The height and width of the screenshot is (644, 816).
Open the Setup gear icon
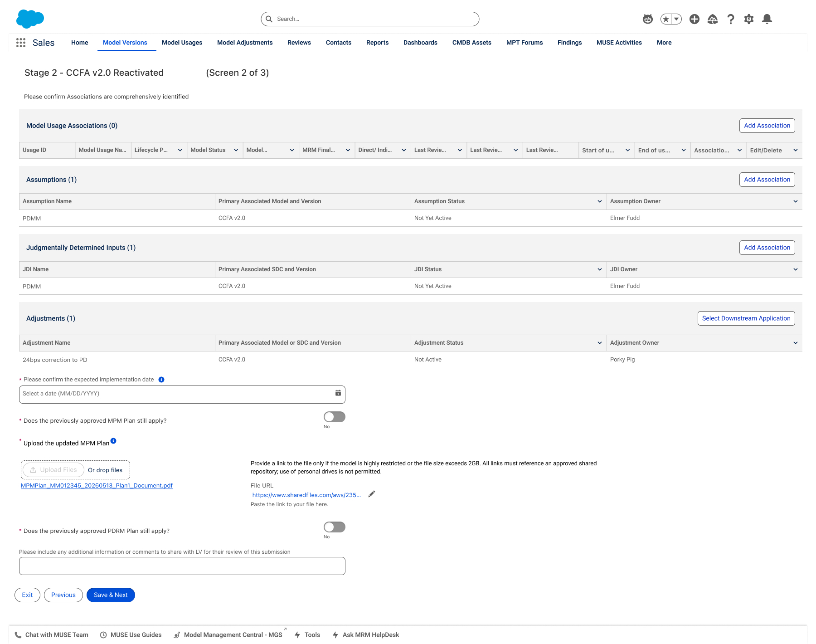(749, 19)
